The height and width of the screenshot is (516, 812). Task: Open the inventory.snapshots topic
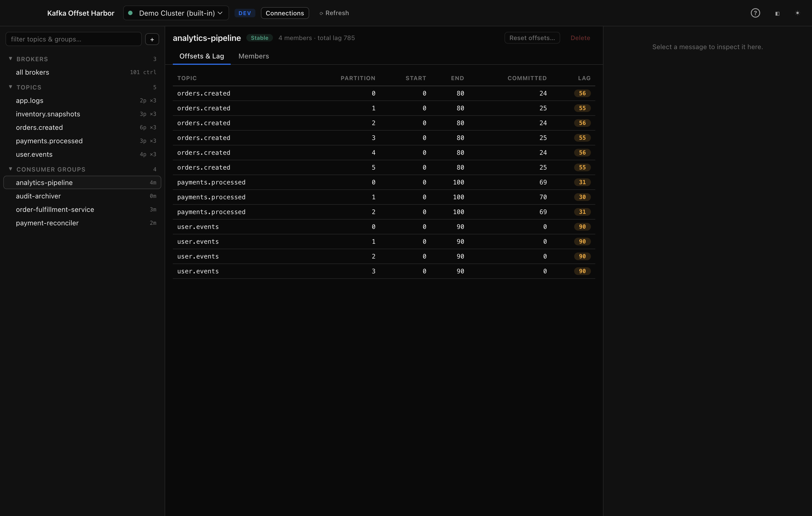pyautogui.click(x=82, y=114)
